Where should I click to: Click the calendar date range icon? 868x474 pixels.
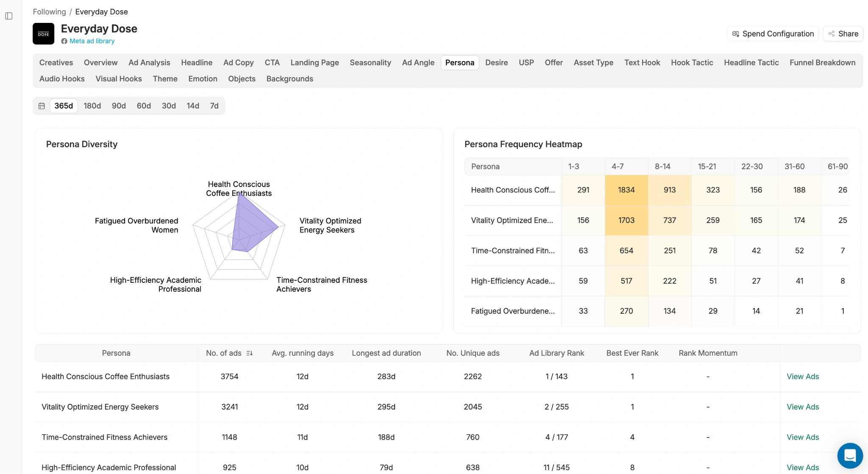pos(42,106)
